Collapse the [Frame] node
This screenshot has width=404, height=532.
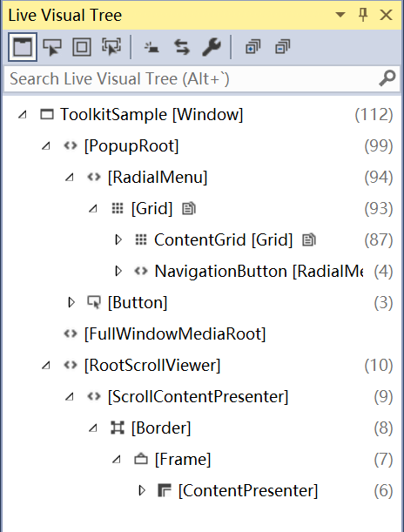[117, 460]
